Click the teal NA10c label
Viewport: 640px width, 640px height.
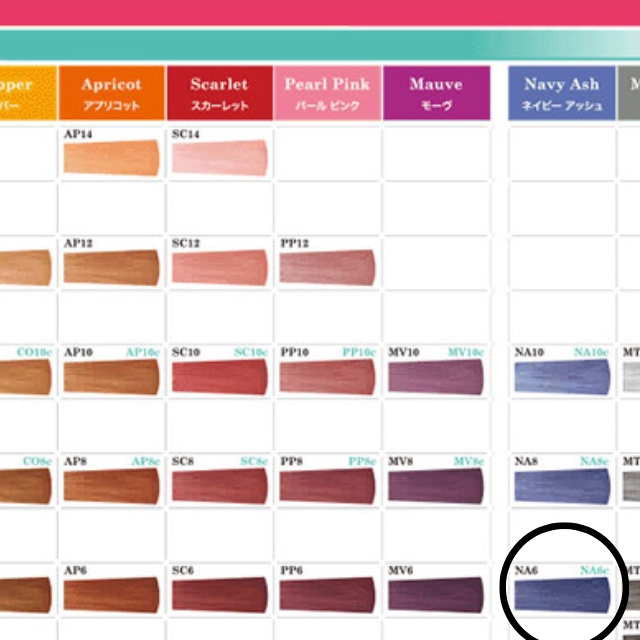pos(592,352)
